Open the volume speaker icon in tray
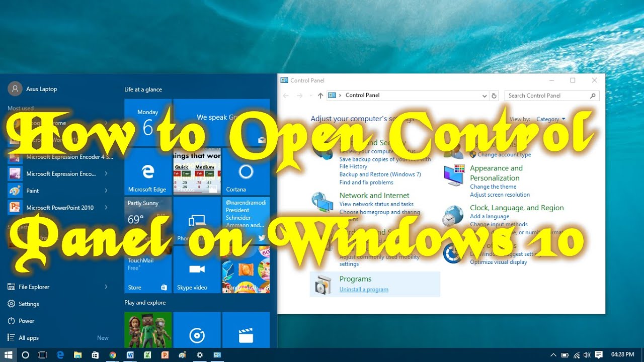This screenshot has height=362, width=644. tap(587, 355)
